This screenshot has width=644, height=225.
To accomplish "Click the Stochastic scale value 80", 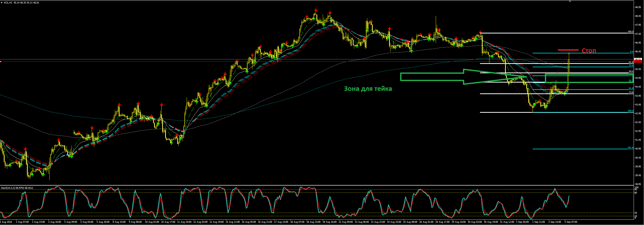I will pos(636,193).
